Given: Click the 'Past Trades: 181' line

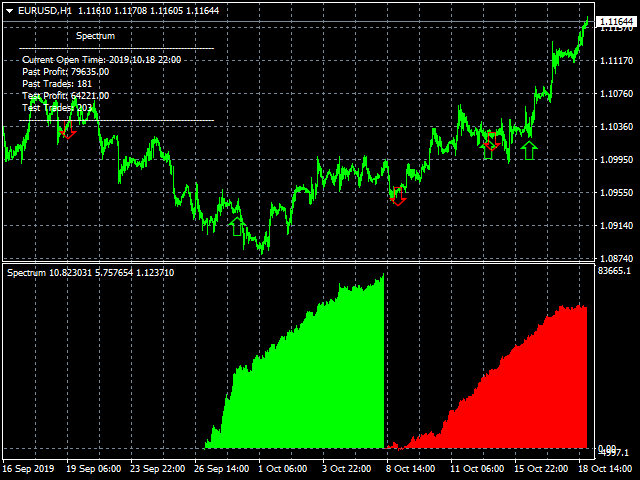Looking at the screenshot, I should [x=57, y=84].
